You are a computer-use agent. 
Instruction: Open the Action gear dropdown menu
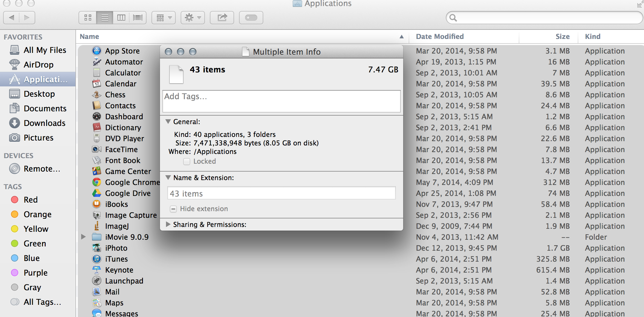pos(193,18)
